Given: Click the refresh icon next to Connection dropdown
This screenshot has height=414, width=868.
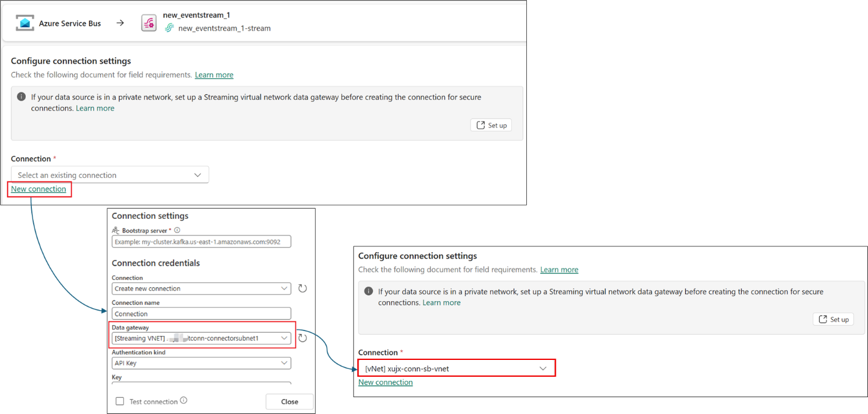Looking at the screenshot, I should (303, 288).
